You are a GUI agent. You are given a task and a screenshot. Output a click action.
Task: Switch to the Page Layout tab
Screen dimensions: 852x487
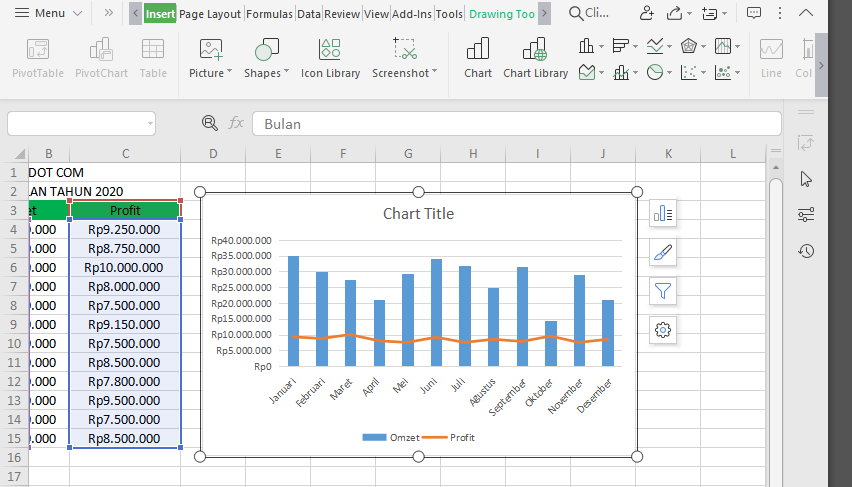[x=210, y=14]
